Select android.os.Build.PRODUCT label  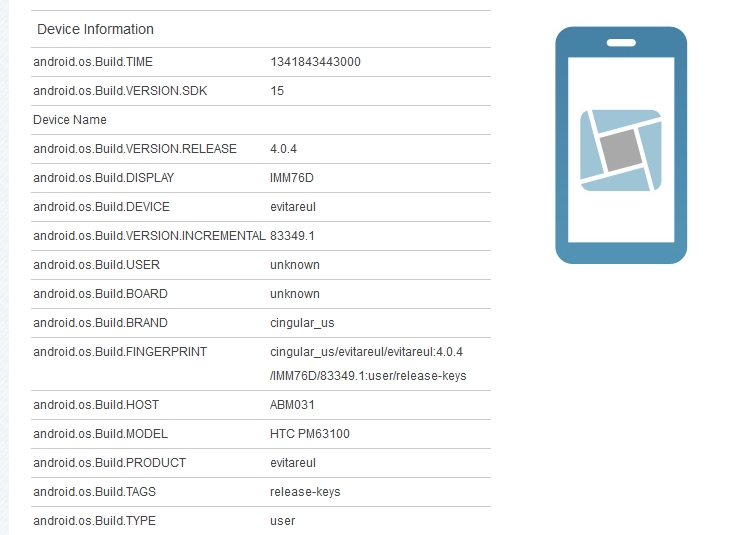[110, 463]
